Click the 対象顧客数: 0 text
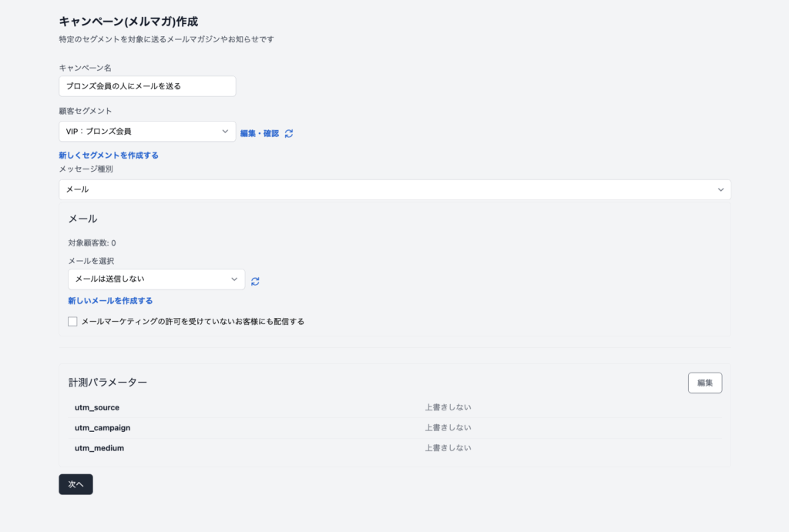The image size is (789, 532). pyautogui.click(x=92, y=243)
